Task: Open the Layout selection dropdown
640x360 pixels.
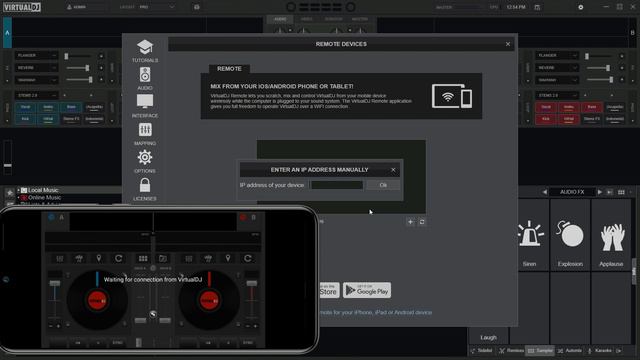Action: click(157, 7)
